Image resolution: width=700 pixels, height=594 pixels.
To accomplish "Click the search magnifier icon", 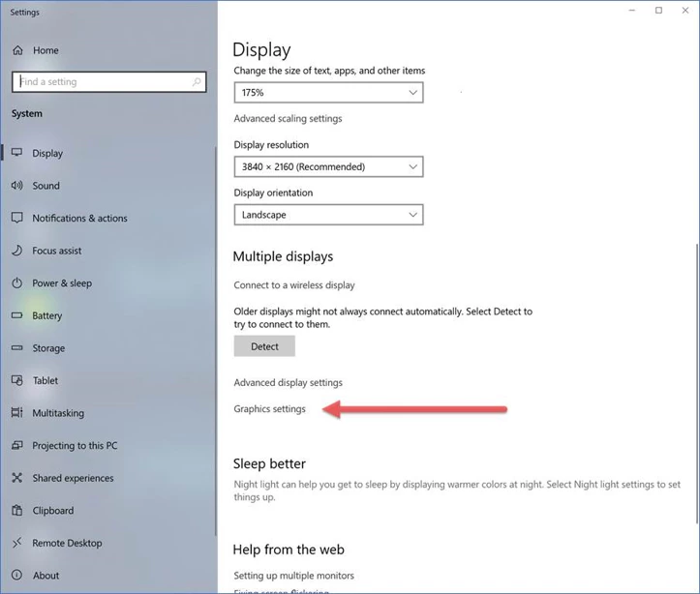I will pos(197,81).
